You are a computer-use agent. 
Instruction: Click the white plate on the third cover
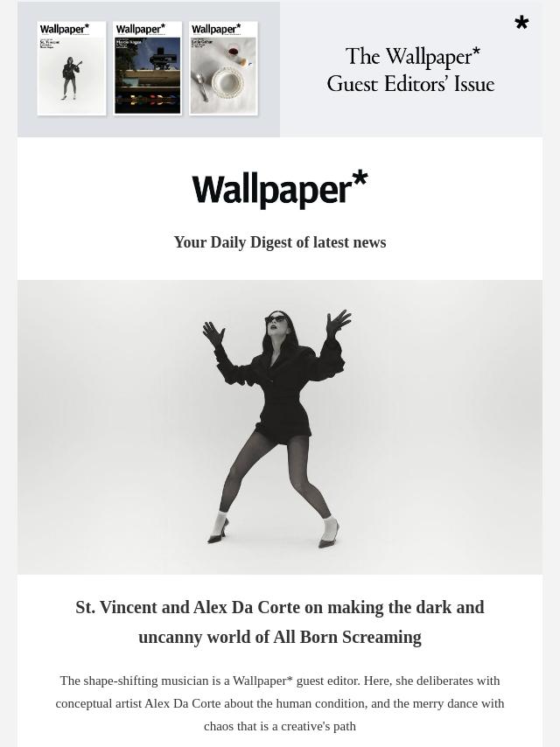point(227,81)
